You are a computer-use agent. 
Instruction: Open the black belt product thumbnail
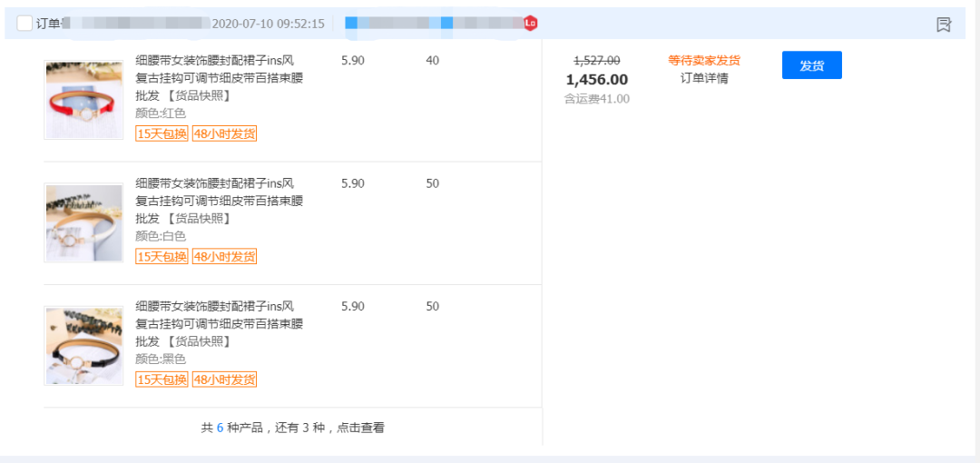[83, 346]
